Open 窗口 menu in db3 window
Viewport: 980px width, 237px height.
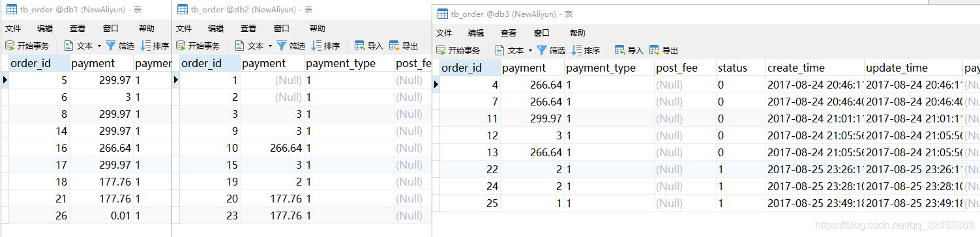(x=542, y=33)
